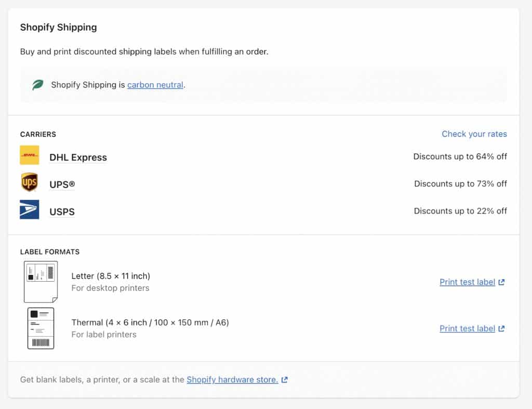
Task: Open the Shopify hardware store link
Action: [232, 379]
